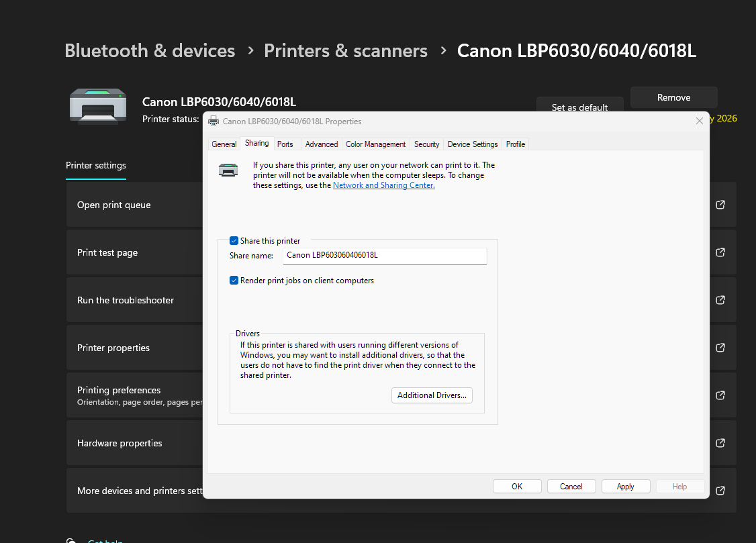Open the Ports tab
This screenshot has height=543, width=756.
pos(285,144)
